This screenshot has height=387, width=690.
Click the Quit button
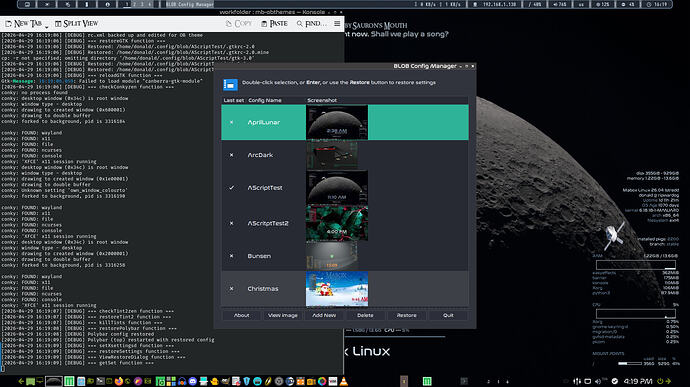tap(448, 315)
